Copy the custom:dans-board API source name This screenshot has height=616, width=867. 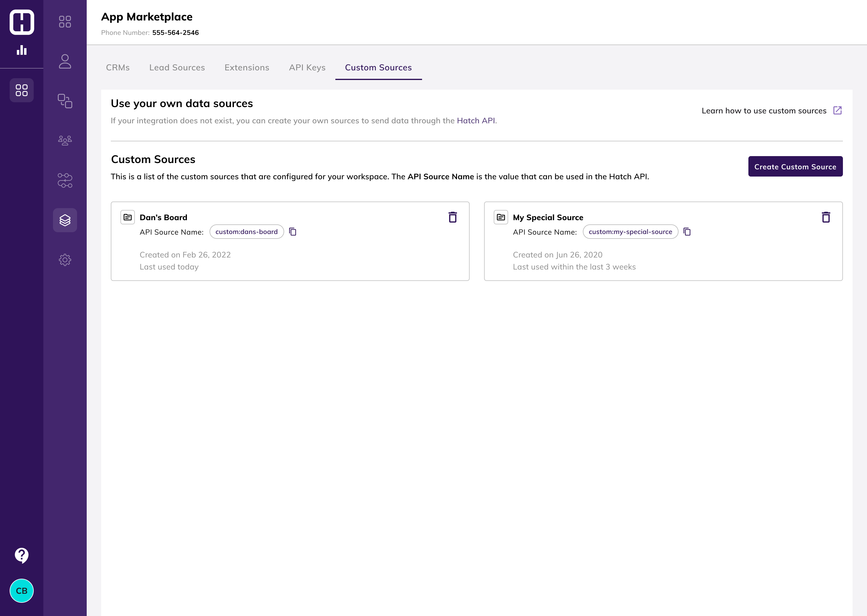pos(293,232)
